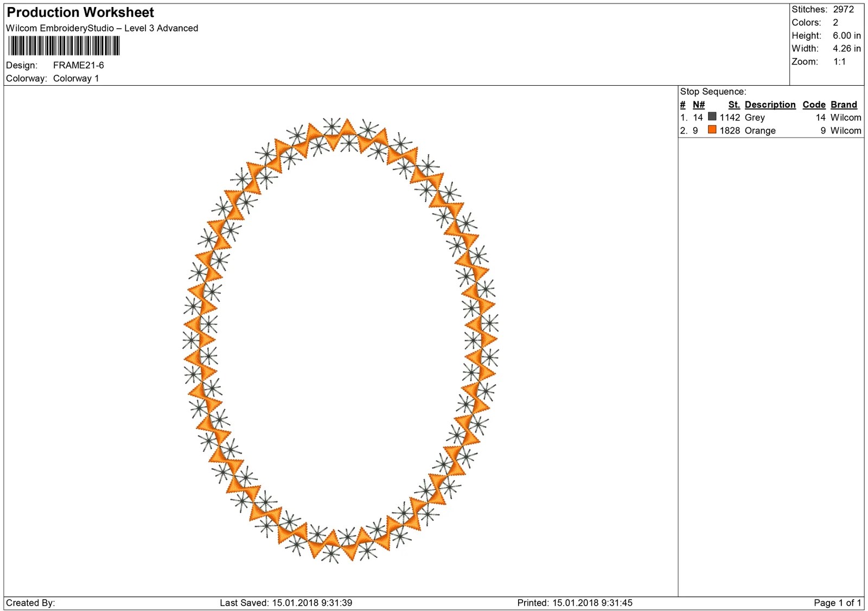Image resolution: width=868 pixels, height=611 pixels.
Task: Click the Colors value 2
Action: (x=835, y=22)
